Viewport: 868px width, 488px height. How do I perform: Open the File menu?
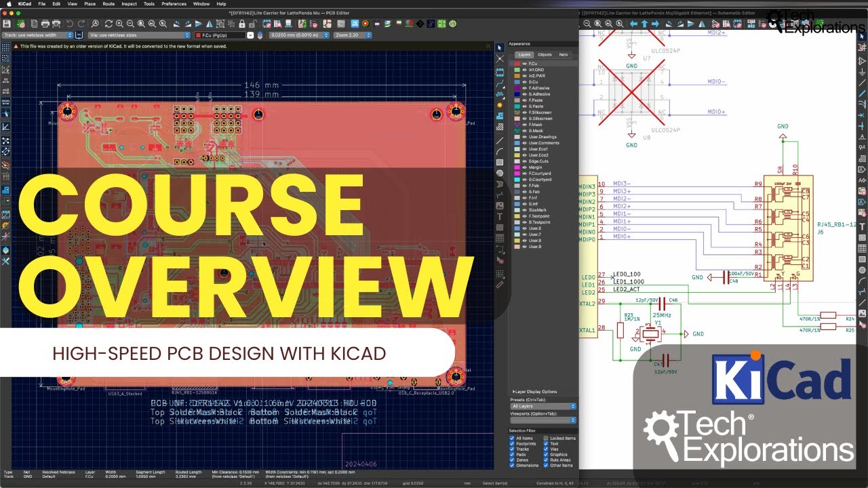coord(42,3)
